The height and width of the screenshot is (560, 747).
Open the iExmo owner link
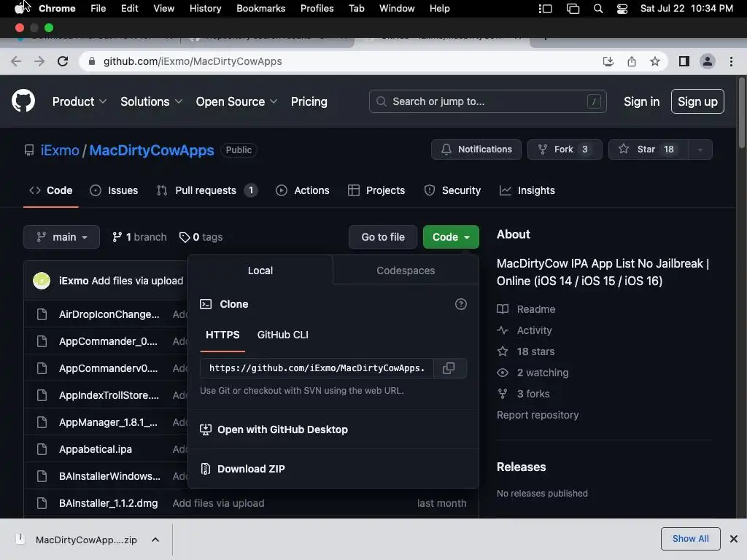point(60,150)
